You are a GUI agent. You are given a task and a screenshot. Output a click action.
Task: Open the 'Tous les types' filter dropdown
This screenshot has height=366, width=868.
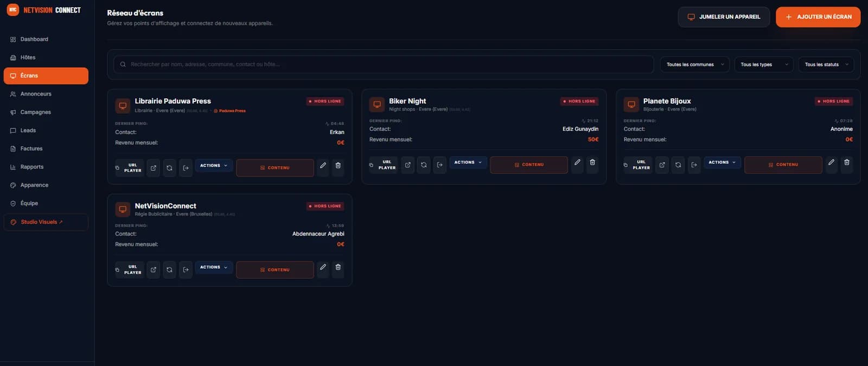point(764,65)
